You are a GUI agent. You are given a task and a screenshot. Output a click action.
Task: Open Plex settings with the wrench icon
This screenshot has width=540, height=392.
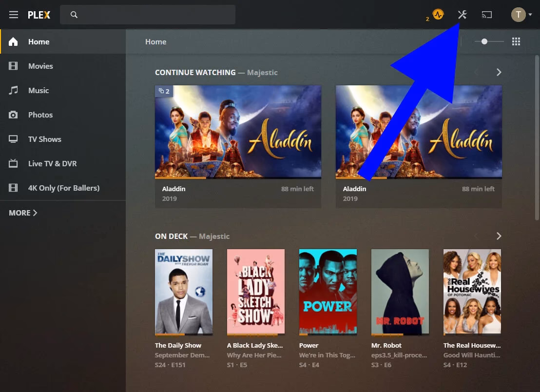pyautogui.click(x=462, y=14)
